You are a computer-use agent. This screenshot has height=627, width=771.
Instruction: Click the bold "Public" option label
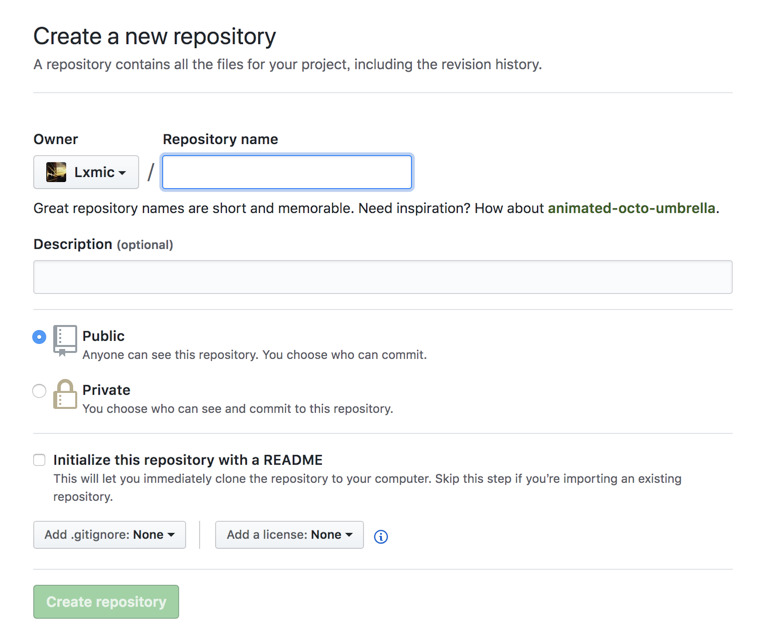pos(103,336)
